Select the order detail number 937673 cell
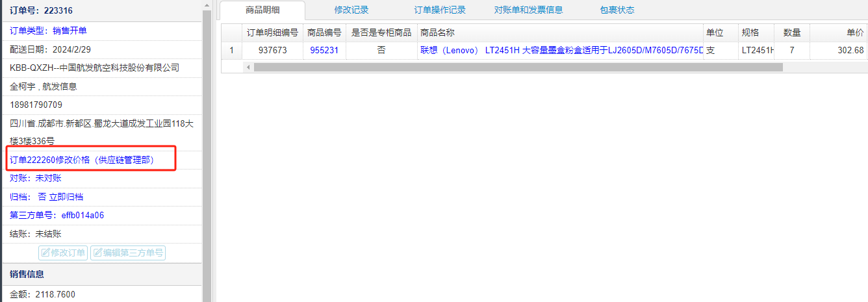 tap(272, 50)
